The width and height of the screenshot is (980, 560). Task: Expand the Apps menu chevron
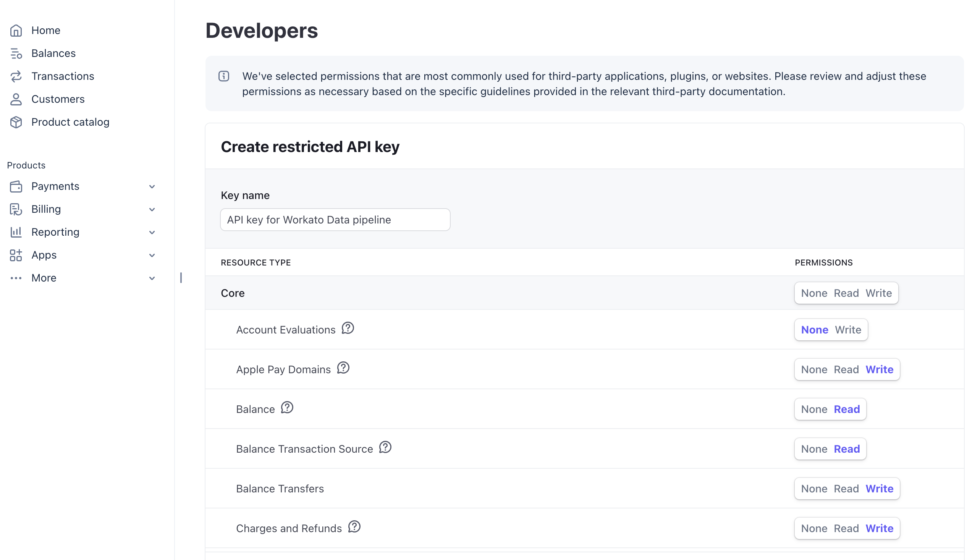point(152,256)
